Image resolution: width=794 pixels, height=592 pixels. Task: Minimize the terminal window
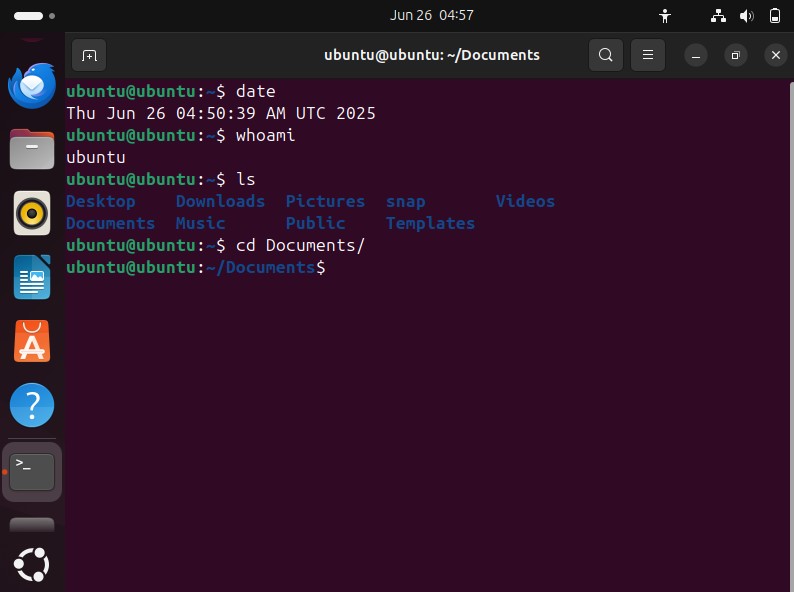(x=696, y=55)
